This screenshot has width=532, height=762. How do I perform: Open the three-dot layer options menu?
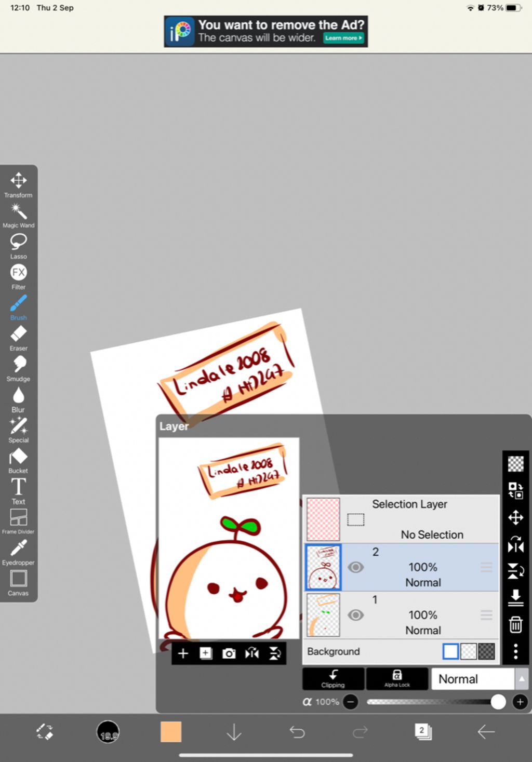(x=515, y=651)
